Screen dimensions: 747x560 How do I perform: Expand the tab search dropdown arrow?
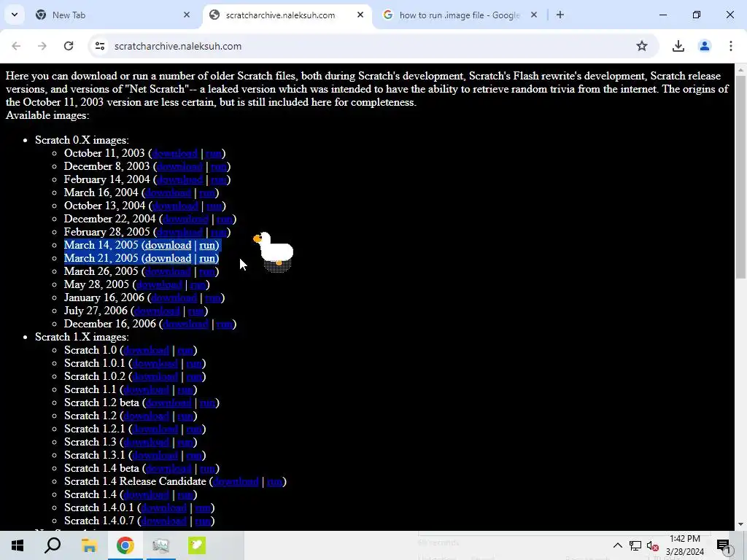click(x=15, y=15)
